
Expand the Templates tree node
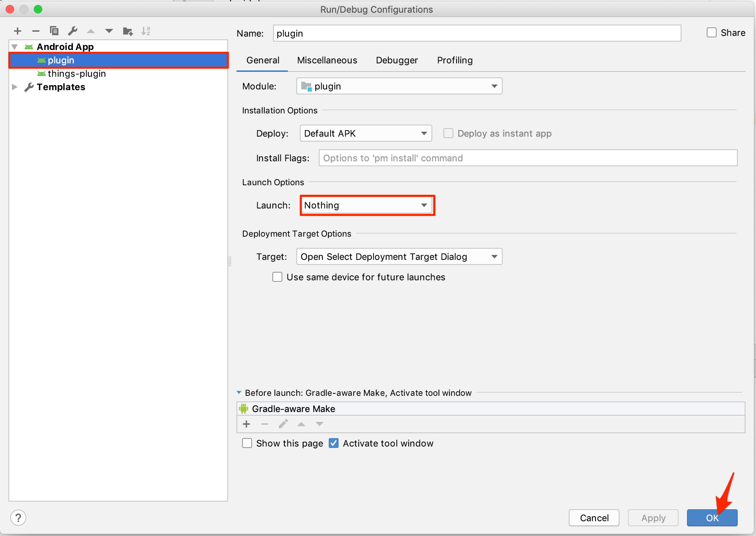pos(15,87)
